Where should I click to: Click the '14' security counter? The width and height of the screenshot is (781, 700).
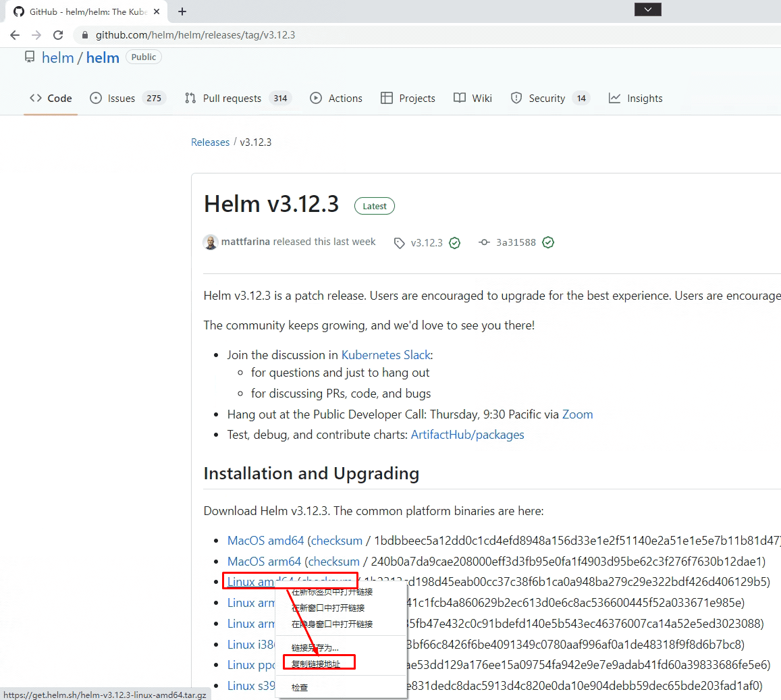[581, 98]
